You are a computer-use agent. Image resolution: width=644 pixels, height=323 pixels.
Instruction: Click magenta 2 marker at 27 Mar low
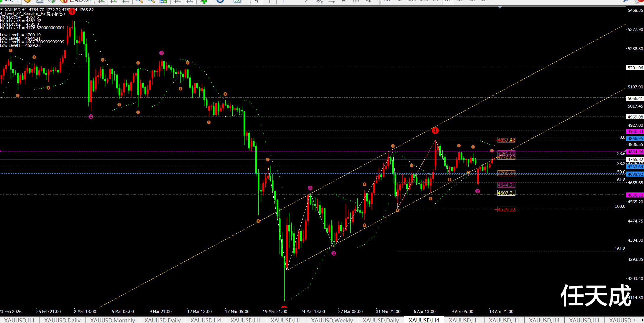pyautogui.click(x=333, y=253)
